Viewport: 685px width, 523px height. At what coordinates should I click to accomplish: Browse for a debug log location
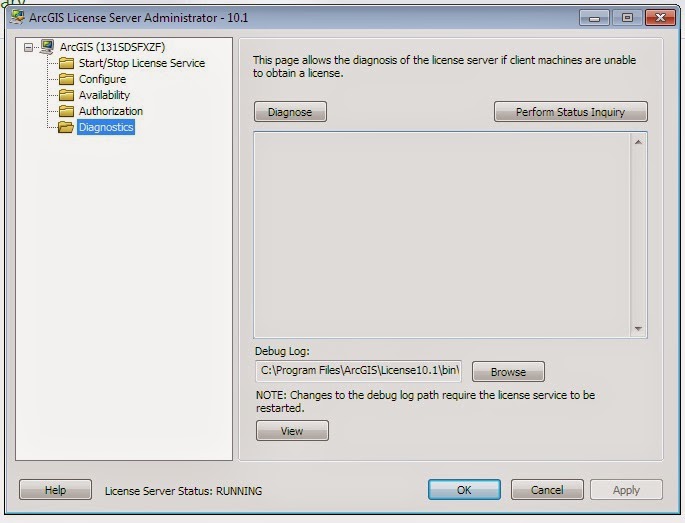[x=508, y=372]
